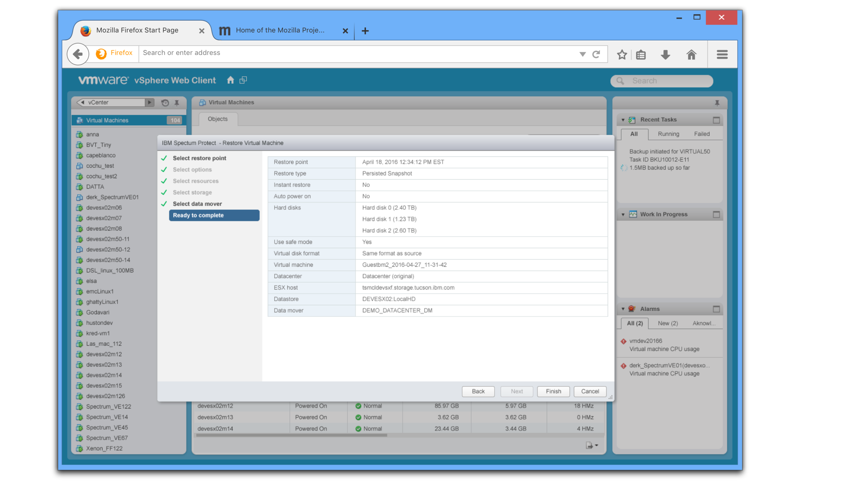Open the Select storage wizard step
855x504 pixels.
192,192
